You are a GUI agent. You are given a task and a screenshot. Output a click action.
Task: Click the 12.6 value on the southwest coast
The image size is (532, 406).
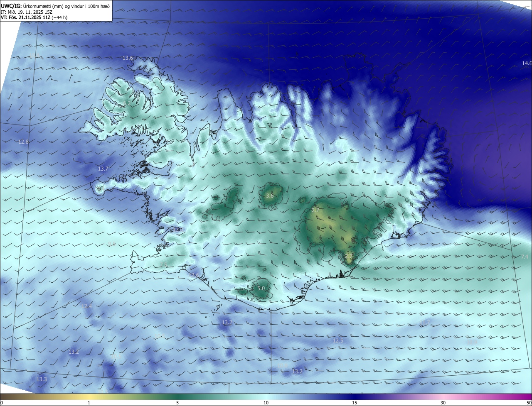click(194, 275)
